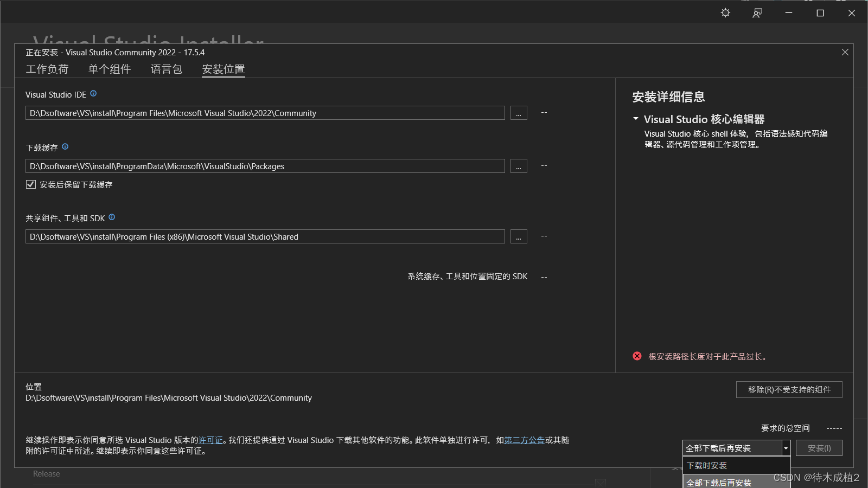Screen dimensions: 868x488
Task: Click the Release text in background window
Action: 47,474
